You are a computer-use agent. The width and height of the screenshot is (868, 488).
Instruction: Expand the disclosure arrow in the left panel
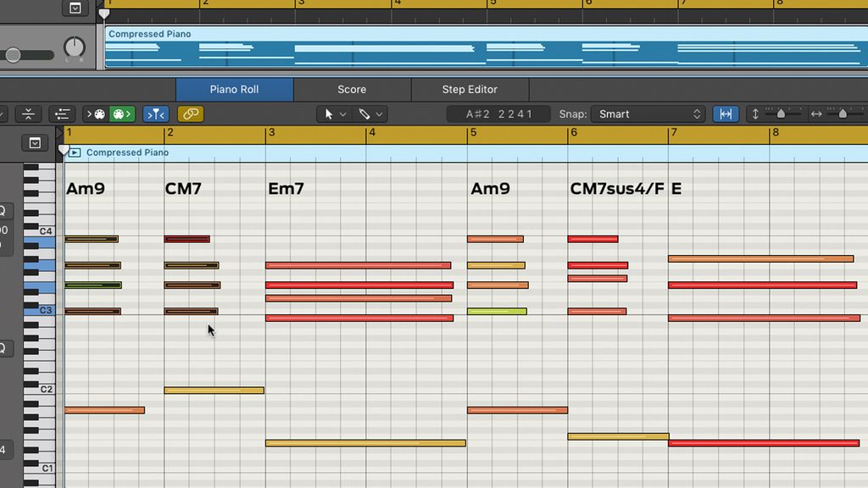coord(35,142)
